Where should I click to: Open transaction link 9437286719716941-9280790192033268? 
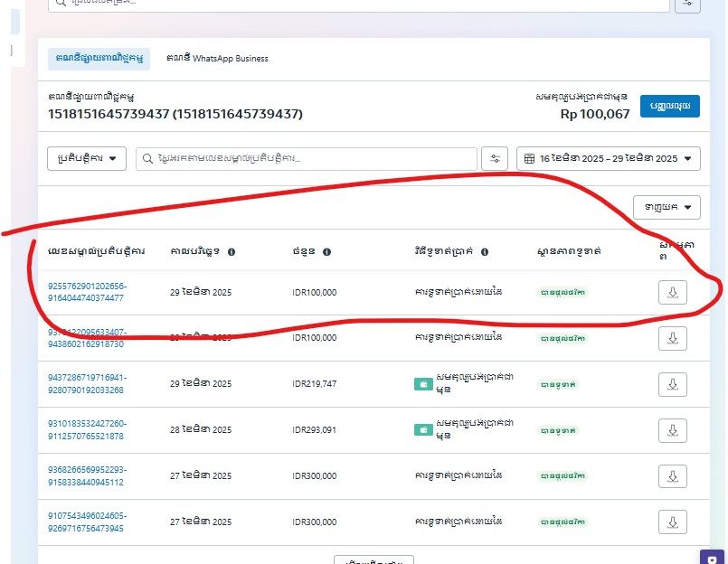pyautogui.click(x=87, y=384)
